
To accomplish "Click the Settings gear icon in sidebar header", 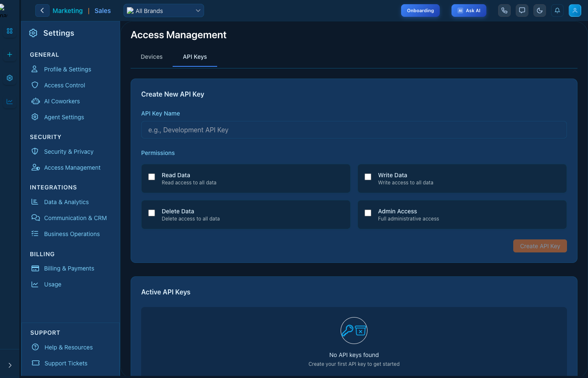I will click(33, 33).
